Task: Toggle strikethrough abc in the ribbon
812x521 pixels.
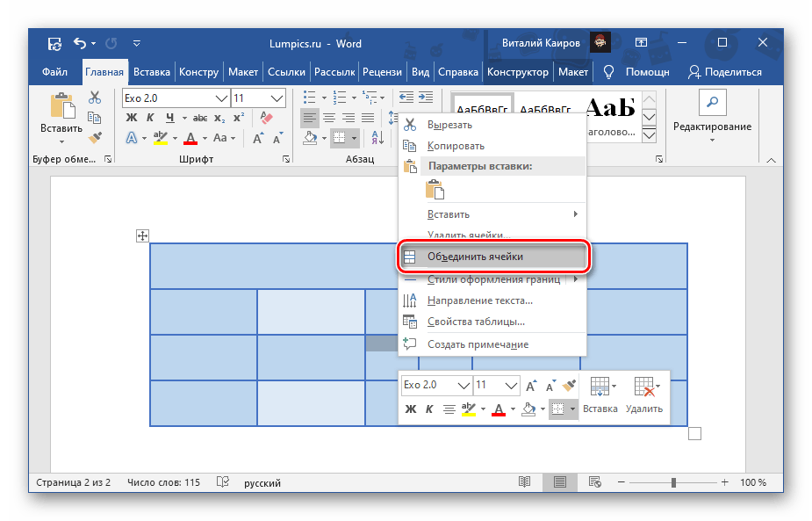Action: click(200, 118)
